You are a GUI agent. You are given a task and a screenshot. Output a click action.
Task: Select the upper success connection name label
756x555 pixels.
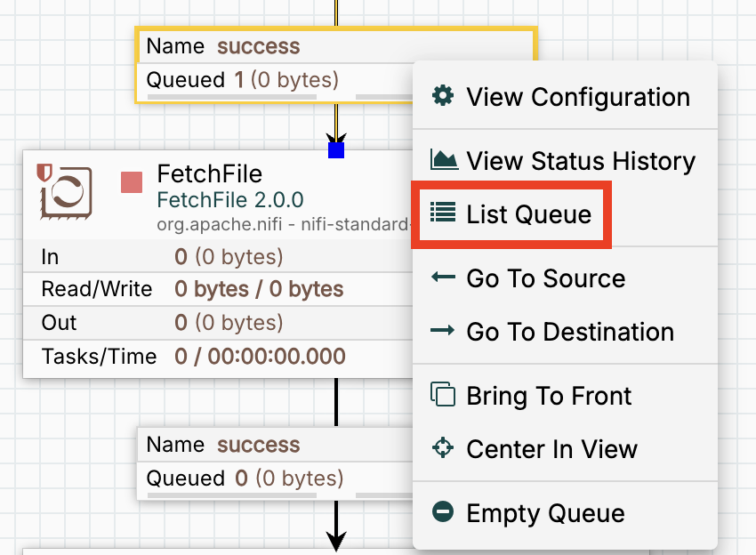(258, 46)
